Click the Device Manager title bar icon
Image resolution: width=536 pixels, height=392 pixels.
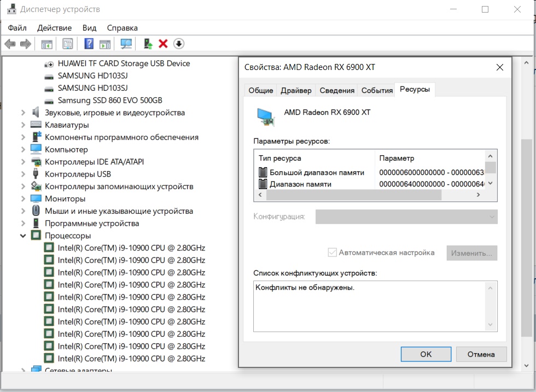pyautogui.click(x=11, y=9)
